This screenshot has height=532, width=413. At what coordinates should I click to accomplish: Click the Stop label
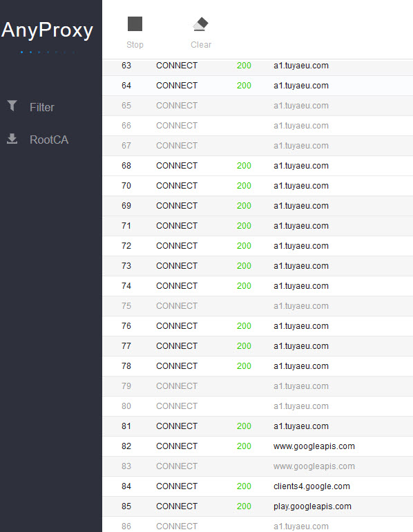tap(135, 45)
